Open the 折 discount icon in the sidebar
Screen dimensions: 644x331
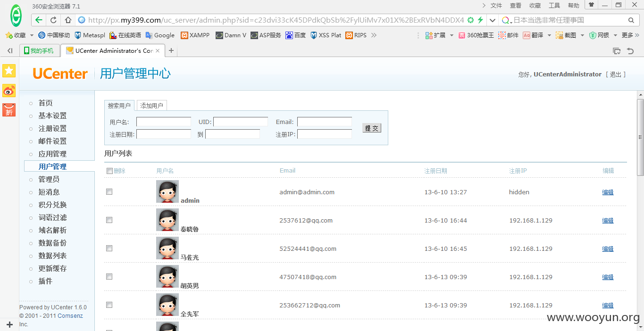coord(9,110)
